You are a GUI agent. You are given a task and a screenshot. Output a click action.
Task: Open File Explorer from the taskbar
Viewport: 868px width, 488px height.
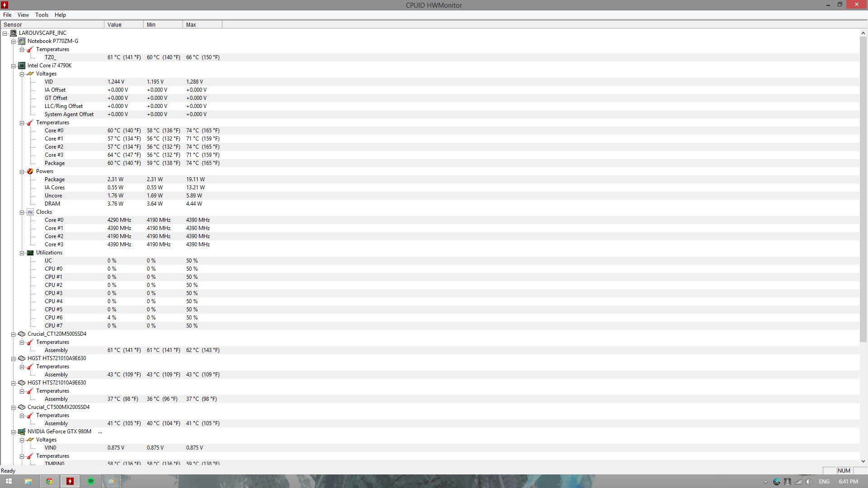coord(28,481)
